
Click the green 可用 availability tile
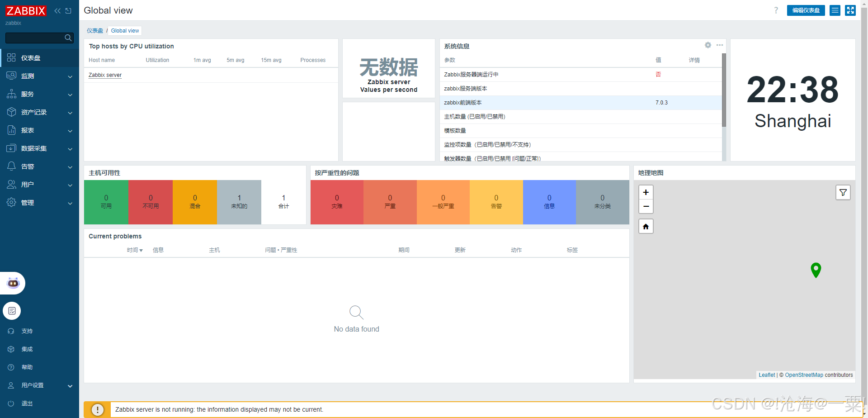click(x=106, y=202)
